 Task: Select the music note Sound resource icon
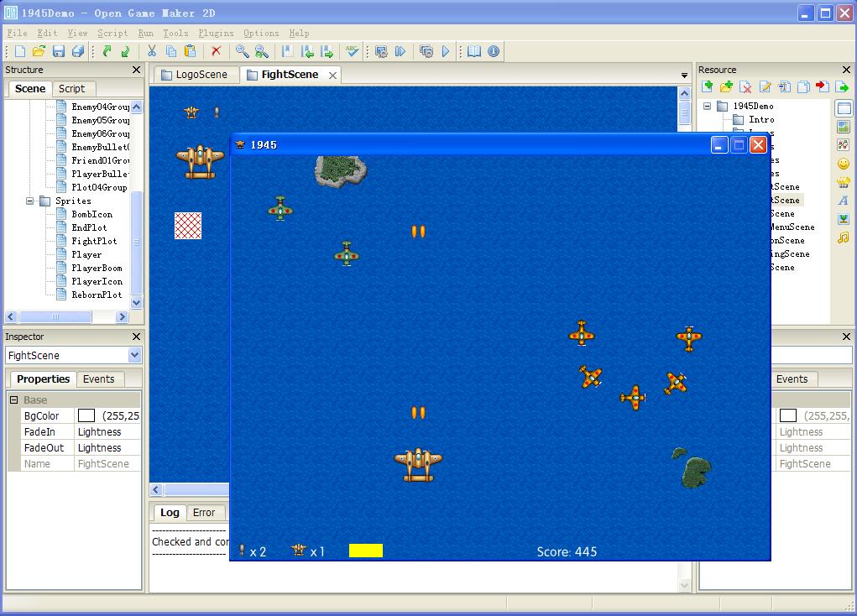tap(844, 238)
